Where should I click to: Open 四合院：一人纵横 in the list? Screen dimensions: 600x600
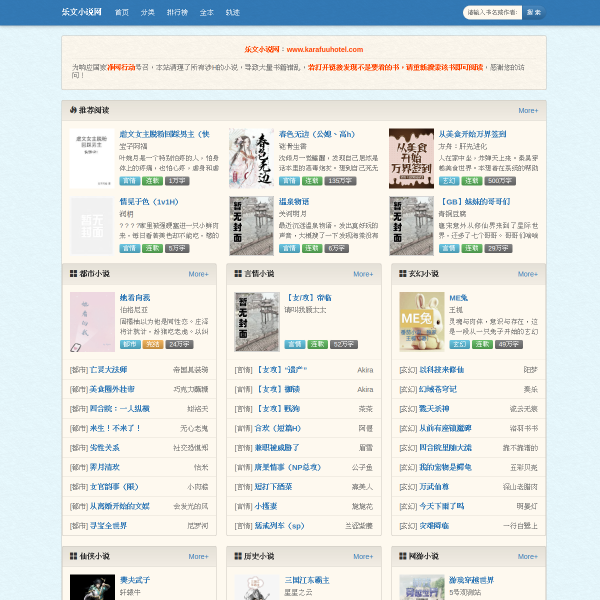click(x=119, y=409)
